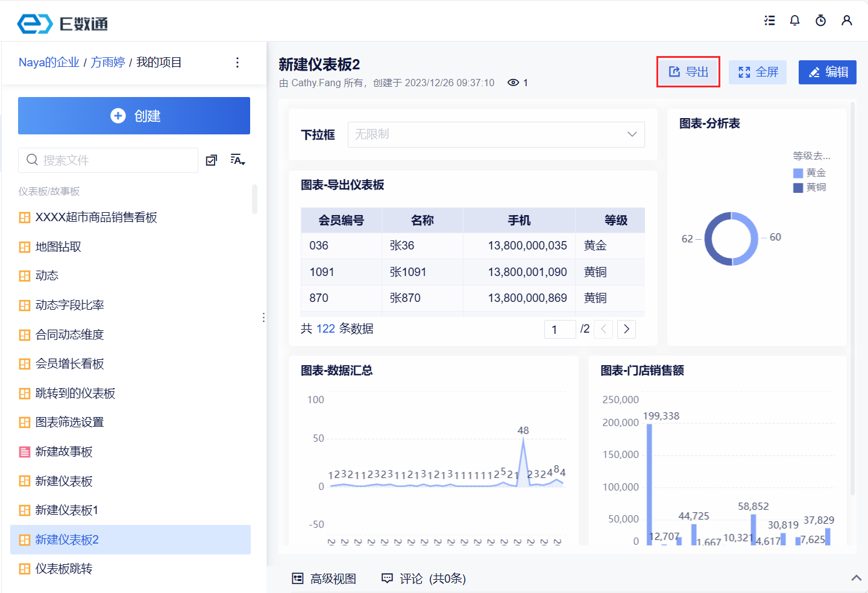
Task: Open 会员增长看板 dashboard
Action: (70, 364)
